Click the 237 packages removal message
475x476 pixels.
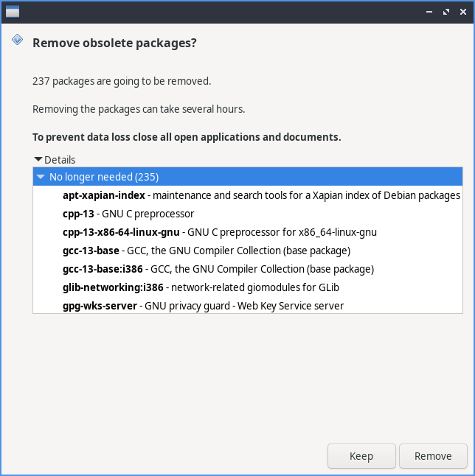122,81
